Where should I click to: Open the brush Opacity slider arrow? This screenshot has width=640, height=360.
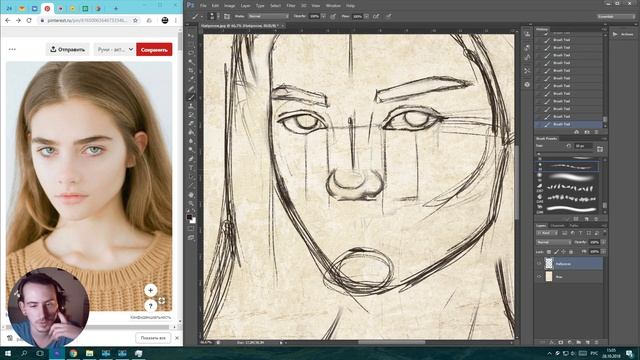[x=324, y=16]
